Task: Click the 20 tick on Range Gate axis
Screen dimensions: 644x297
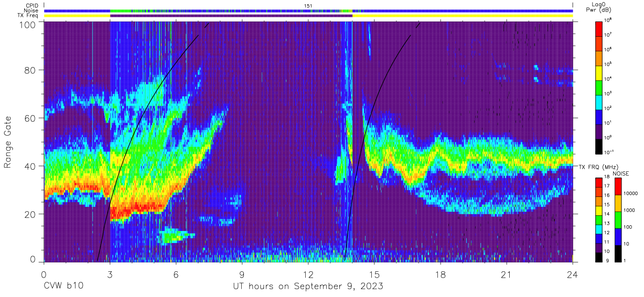Action: coord(30,214)
